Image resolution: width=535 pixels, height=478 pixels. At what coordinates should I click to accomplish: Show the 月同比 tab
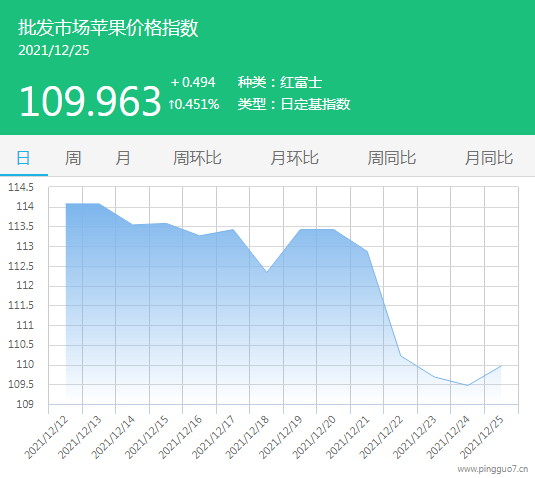coord(489,158)
